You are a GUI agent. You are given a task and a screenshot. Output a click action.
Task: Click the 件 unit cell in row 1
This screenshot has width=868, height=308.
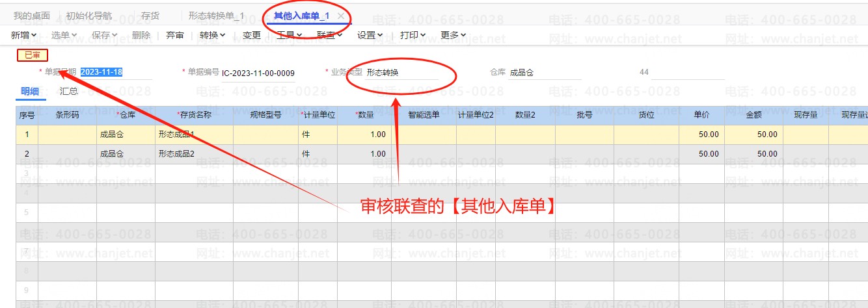tap(318, 135)
